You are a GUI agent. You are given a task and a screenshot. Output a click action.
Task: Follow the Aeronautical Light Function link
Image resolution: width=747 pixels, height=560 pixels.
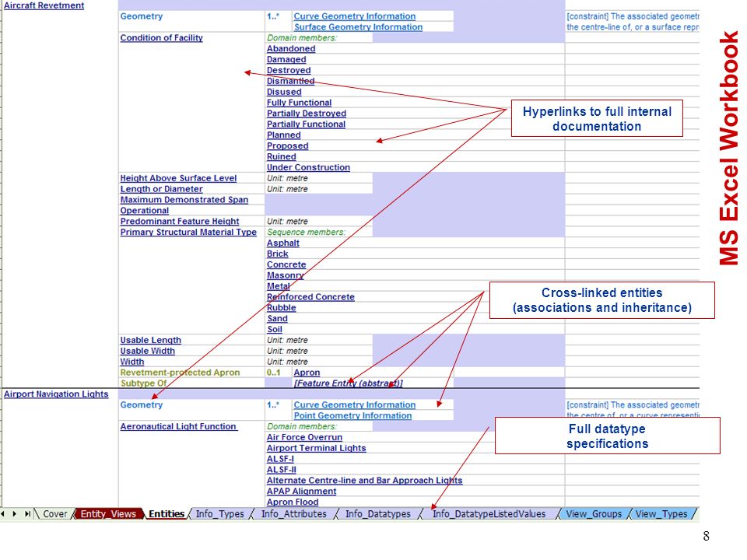[x=178, y=426]
